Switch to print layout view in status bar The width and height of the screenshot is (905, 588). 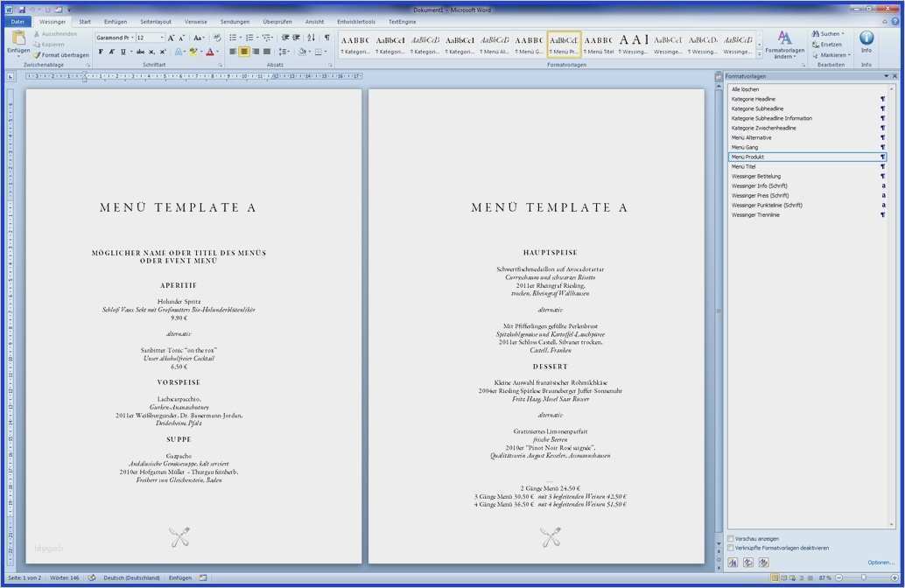point(775,578)
